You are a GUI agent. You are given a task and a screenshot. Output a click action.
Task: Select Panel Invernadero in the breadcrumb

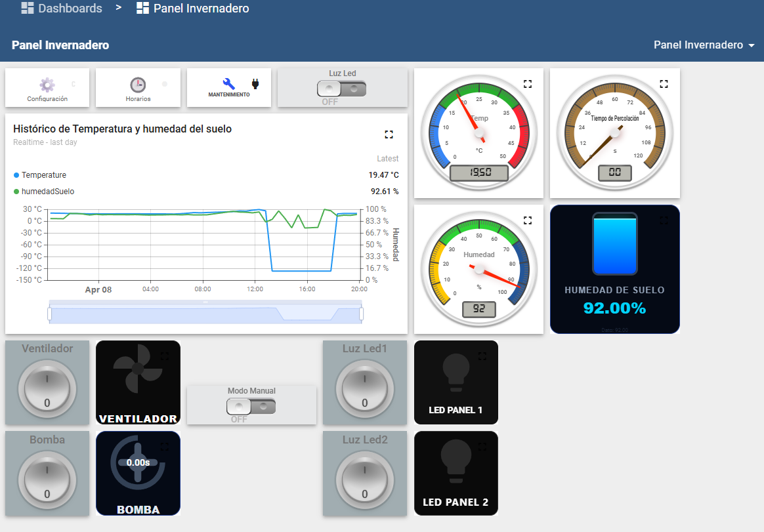(x=201, y=9)
